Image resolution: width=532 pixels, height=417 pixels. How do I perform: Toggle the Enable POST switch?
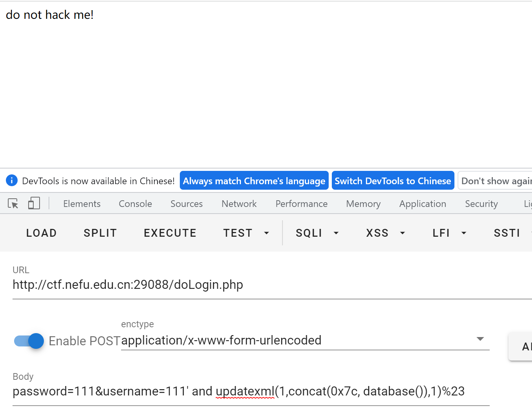pyautogui.click(x=29, y=341)
